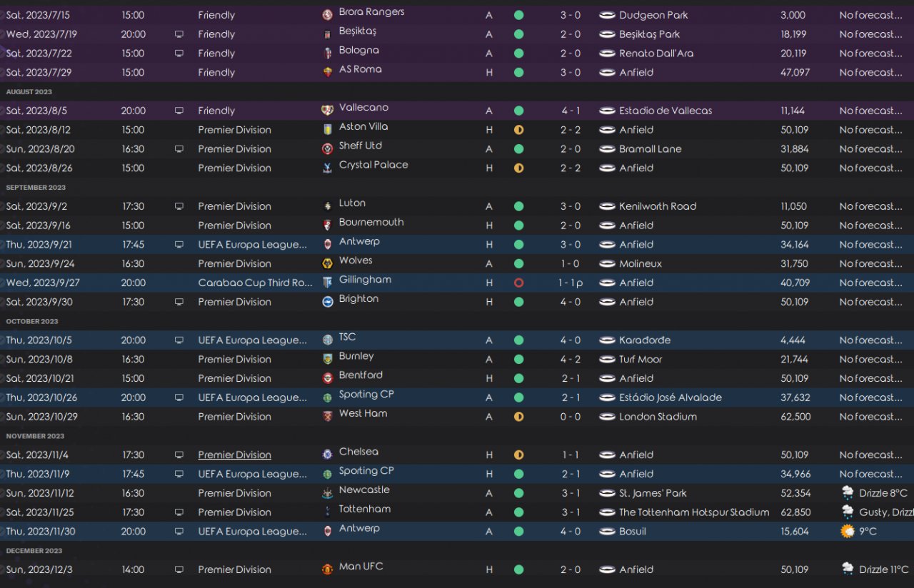Image resolution: width=914 pixels, height=588 pixels.
Task: Open the Estádio José Alvalade stadium link
Action: (670, 397)
